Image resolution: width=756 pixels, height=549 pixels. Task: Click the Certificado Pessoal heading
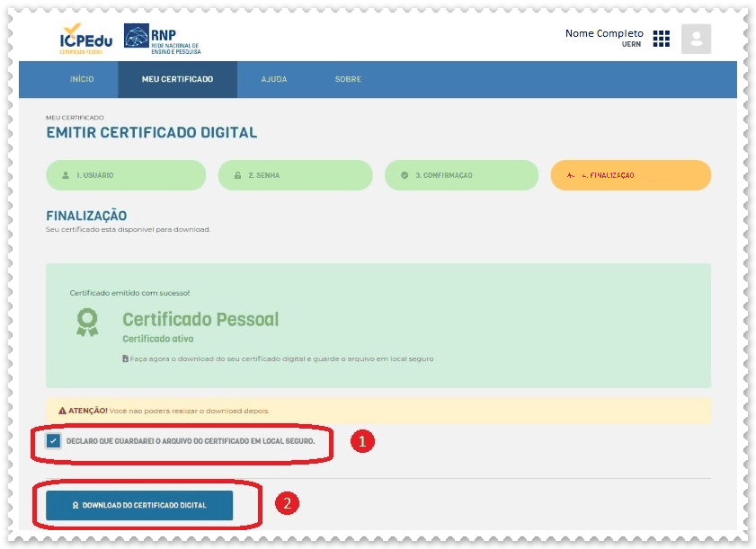[200, 319]
